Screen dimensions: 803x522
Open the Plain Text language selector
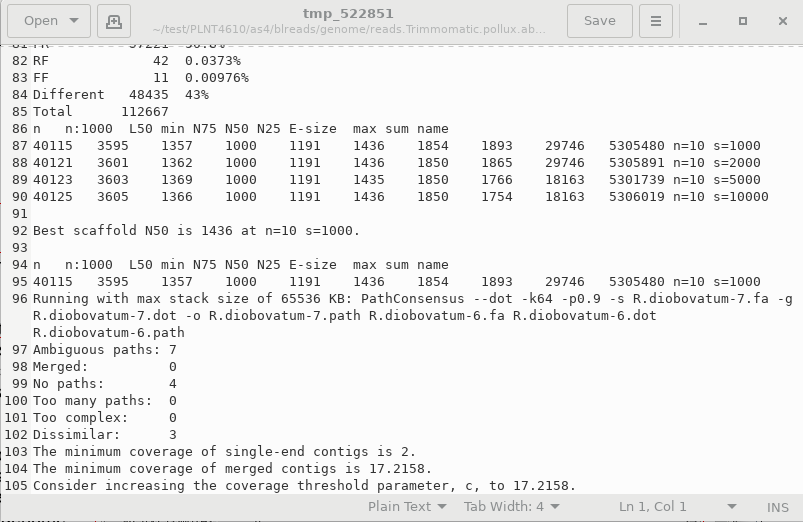(x=406, y=506)
